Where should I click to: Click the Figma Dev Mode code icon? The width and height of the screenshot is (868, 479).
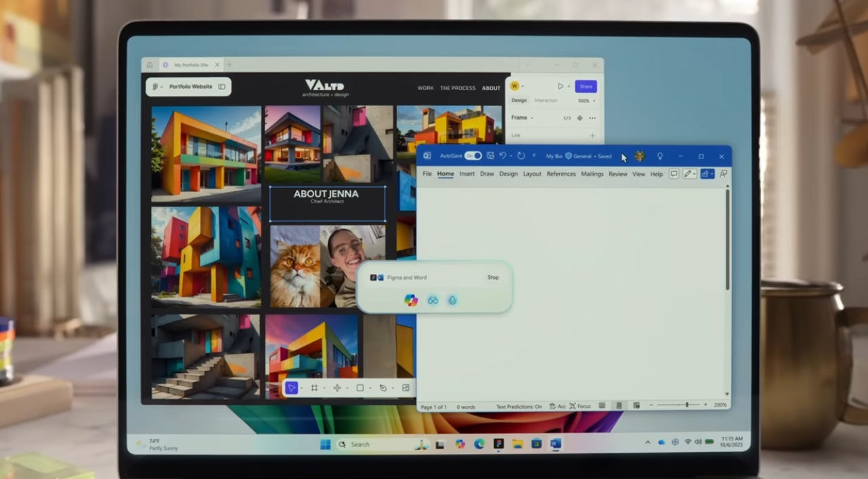click(567, 118)
